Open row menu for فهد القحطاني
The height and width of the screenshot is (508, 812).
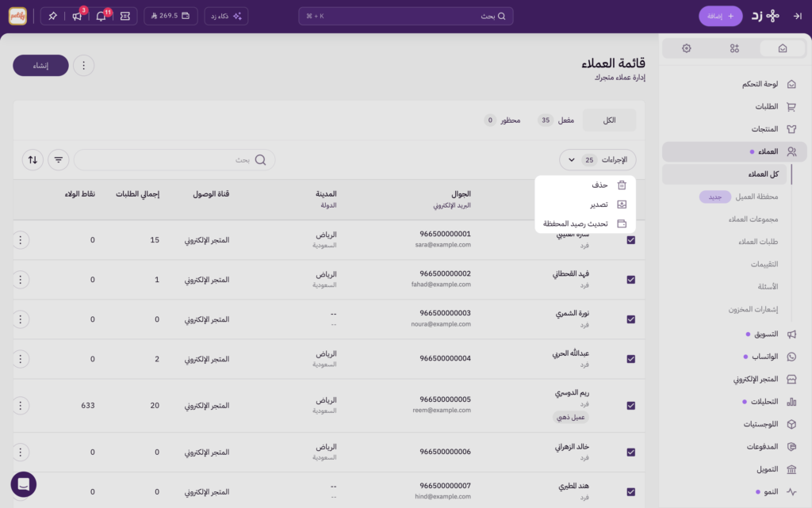[21, 280]
